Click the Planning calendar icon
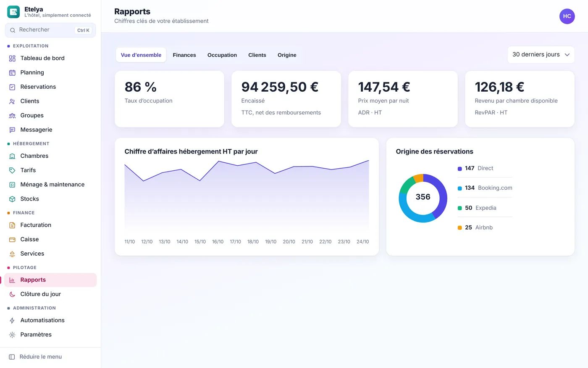 tap(12, 73)
